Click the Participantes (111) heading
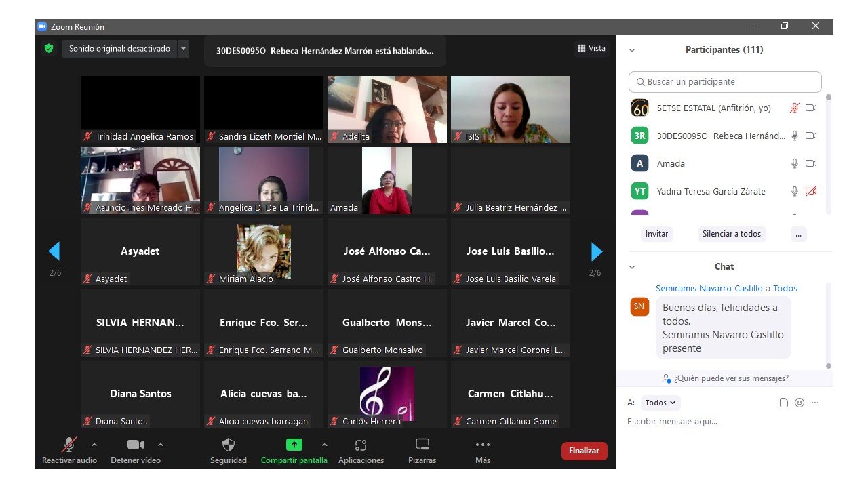 724,50
